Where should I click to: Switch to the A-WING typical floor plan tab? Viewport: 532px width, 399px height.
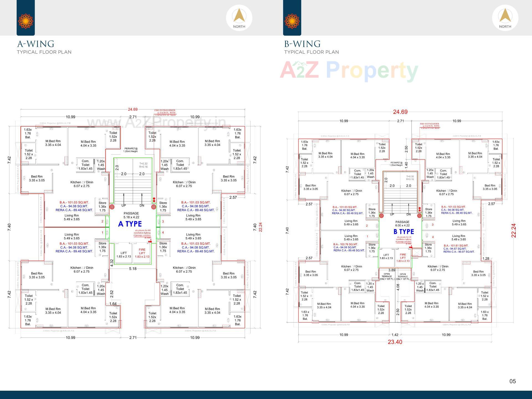coord(35,44)
